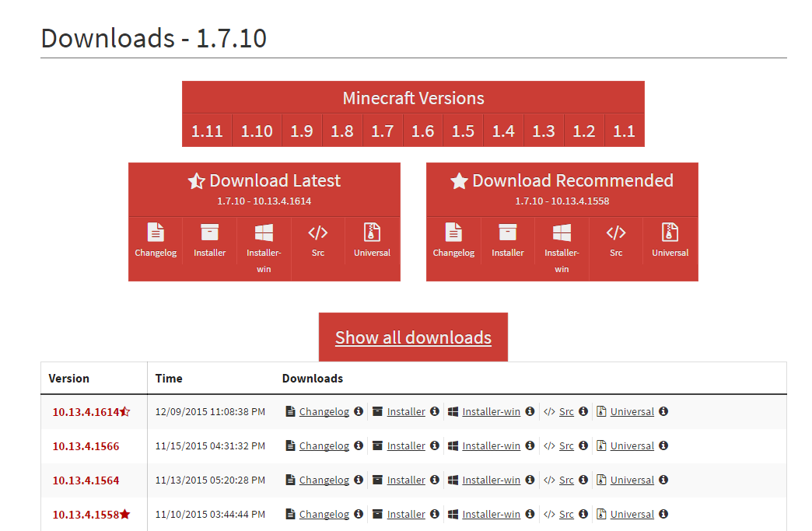Download Installer-win link for version 10.13.4.1558
The image size is (812, 531).
point(491,514)
